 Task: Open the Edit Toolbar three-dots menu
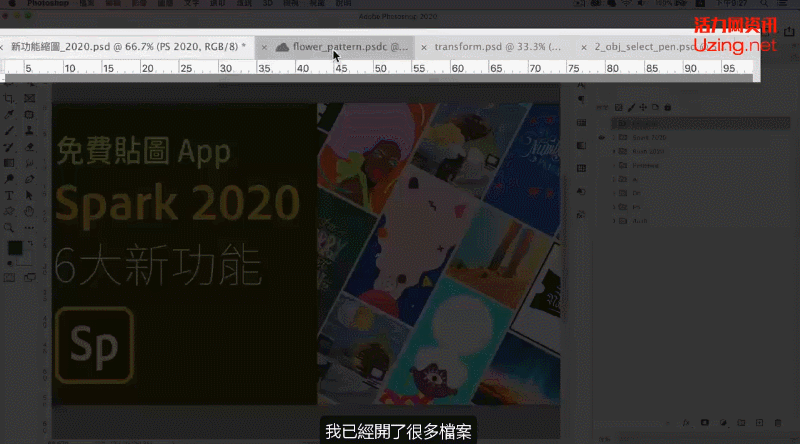tap(30, 228)
